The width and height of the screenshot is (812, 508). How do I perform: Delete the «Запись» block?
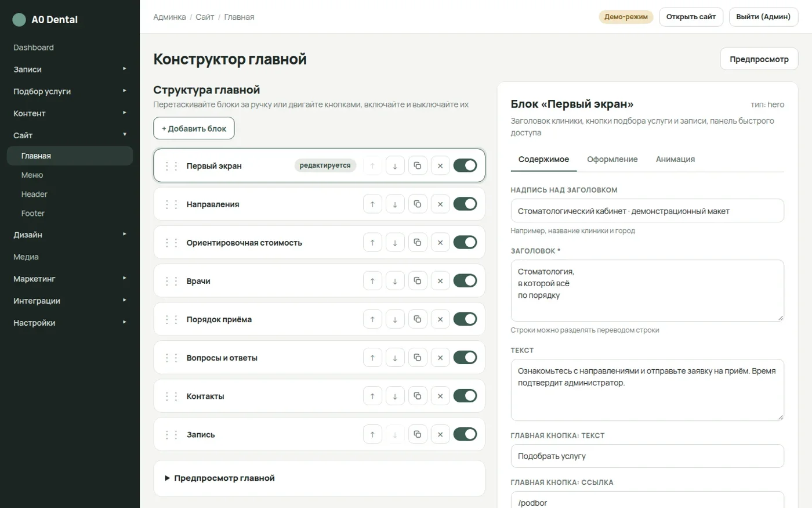[x=440, y=434]
